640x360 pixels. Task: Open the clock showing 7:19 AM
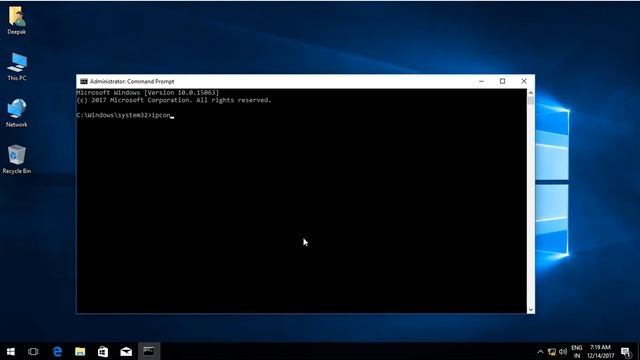pos(600,351)
